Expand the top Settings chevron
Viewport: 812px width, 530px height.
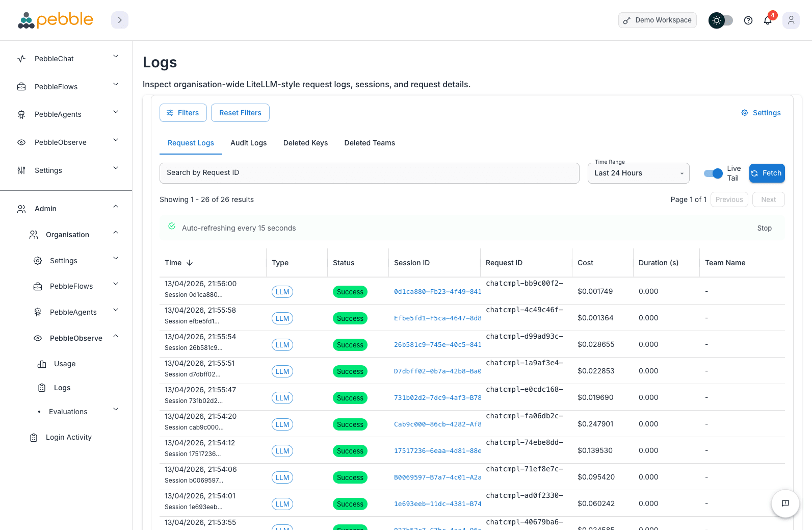click(x=116, y=168)
